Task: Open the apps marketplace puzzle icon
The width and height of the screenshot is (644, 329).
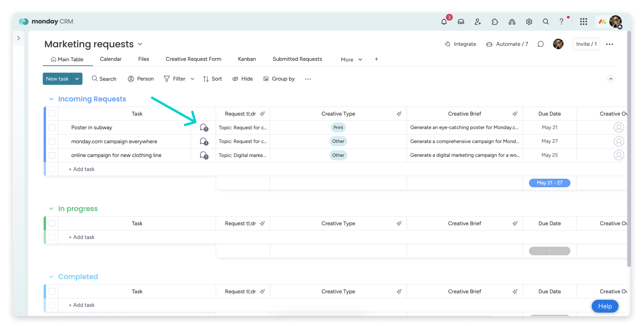Action: click(x=495, y=22)
